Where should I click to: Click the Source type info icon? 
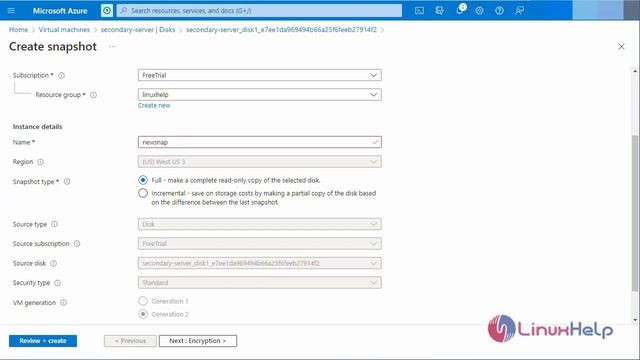point(54,224)
